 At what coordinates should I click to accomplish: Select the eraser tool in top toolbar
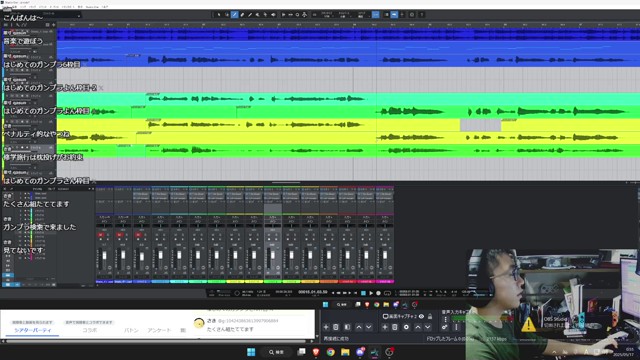(242, 15)
